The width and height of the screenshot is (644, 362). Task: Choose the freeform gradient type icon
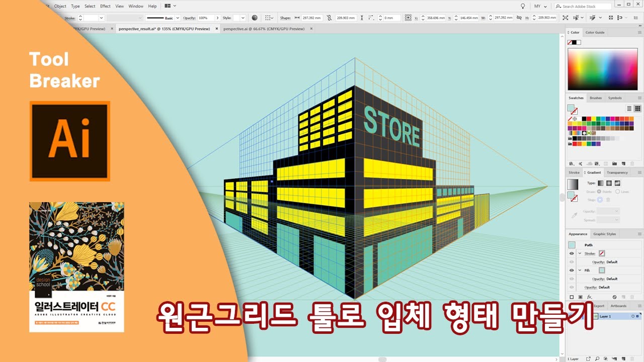pyautogui.click(x=617, y=183)
